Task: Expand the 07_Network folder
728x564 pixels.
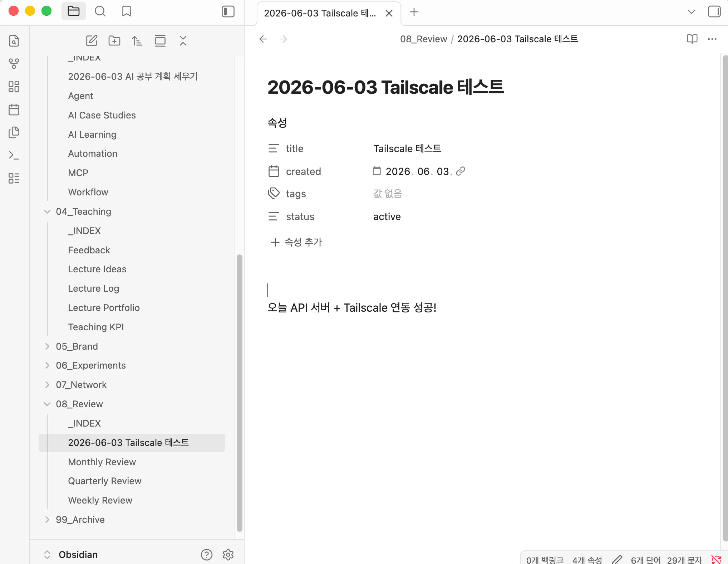Action: [x=47, y=385]
